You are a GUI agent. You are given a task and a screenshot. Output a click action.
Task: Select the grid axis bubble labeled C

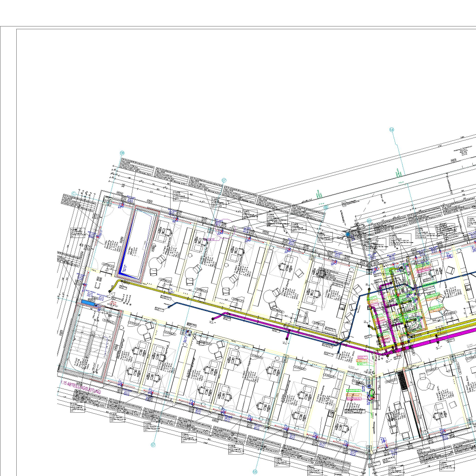tap(74, 193)
